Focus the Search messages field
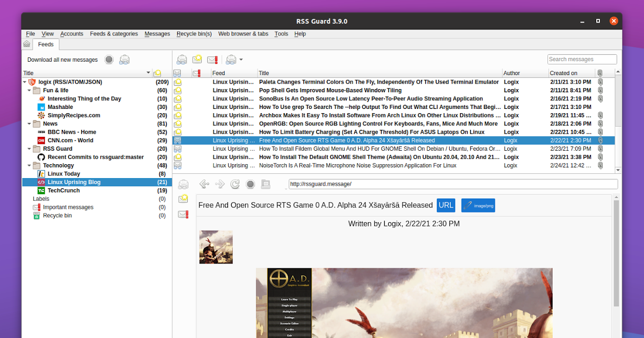 582,60
